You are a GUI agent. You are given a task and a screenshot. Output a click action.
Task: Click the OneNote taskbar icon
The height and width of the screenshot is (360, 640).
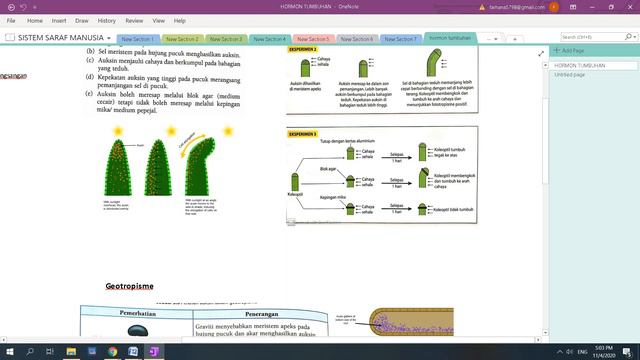(154, 351)
